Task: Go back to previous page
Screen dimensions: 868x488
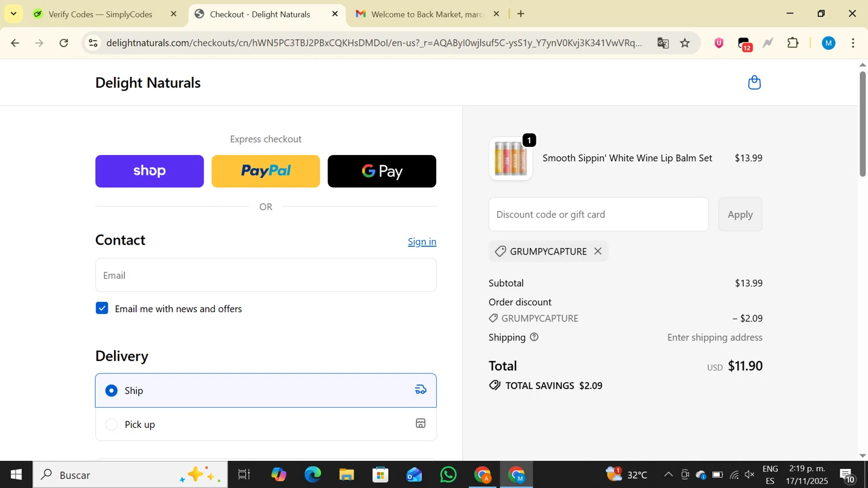Action: [15, 43]
